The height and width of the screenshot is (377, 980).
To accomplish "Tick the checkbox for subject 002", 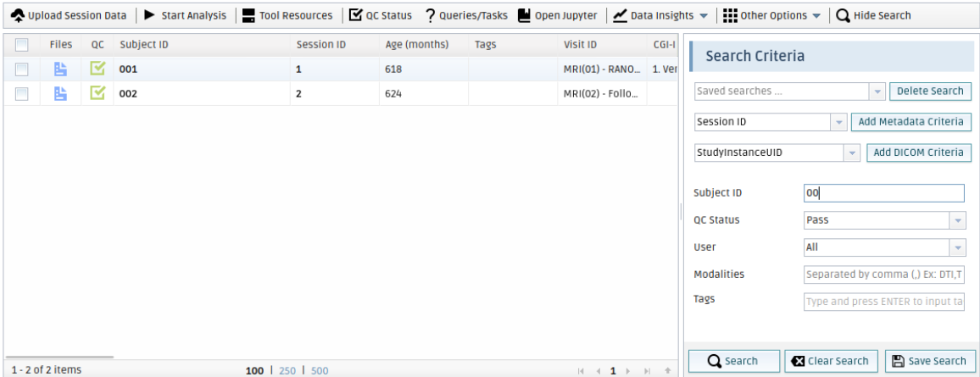I will point(22,93).
